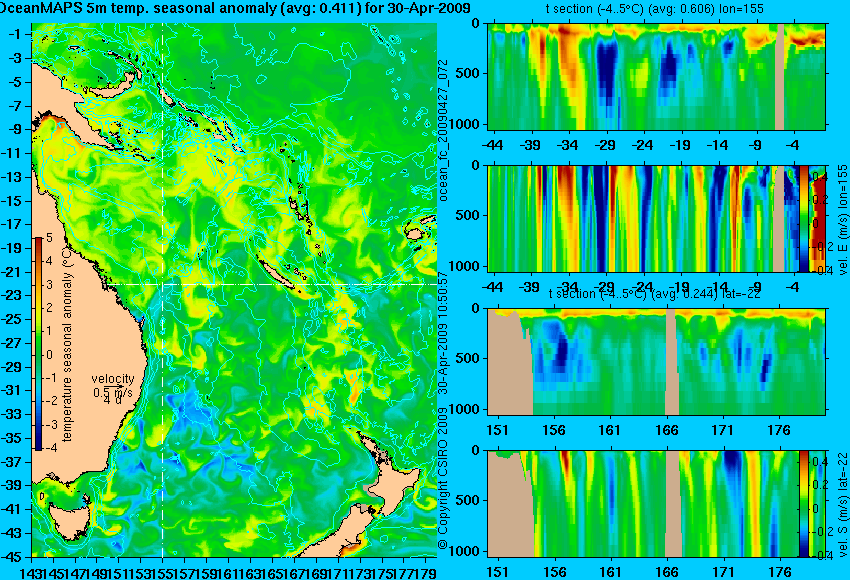Click 161 under the southward velocity section
The image size is (850, 580).
(x=610, y=572)
